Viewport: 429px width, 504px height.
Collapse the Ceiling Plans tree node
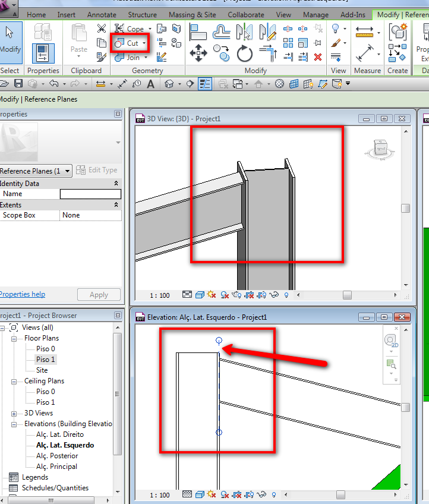tap(14, 382)
